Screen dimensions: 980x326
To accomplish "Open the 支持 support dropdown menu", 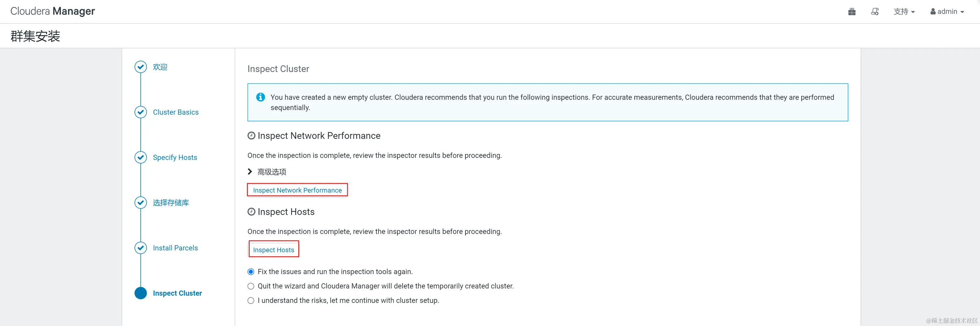I will coord(904,12).
